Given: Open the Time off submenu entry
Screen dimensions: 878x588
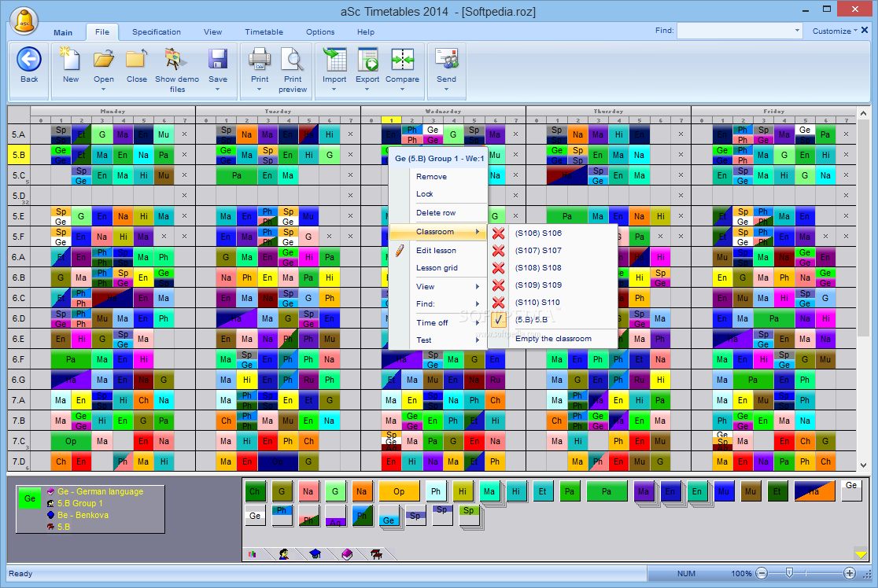Looking at the screenshot, I should pos(438,323).
